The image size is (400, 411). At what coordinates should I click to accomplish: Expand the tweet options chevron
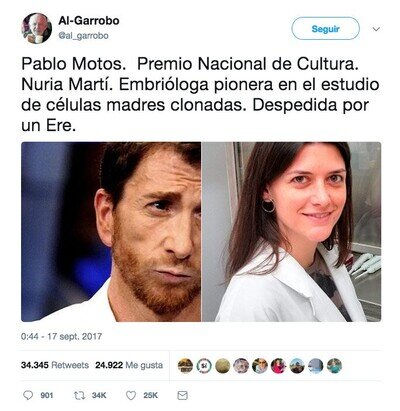pyautogui.click(x=376, y=29)
